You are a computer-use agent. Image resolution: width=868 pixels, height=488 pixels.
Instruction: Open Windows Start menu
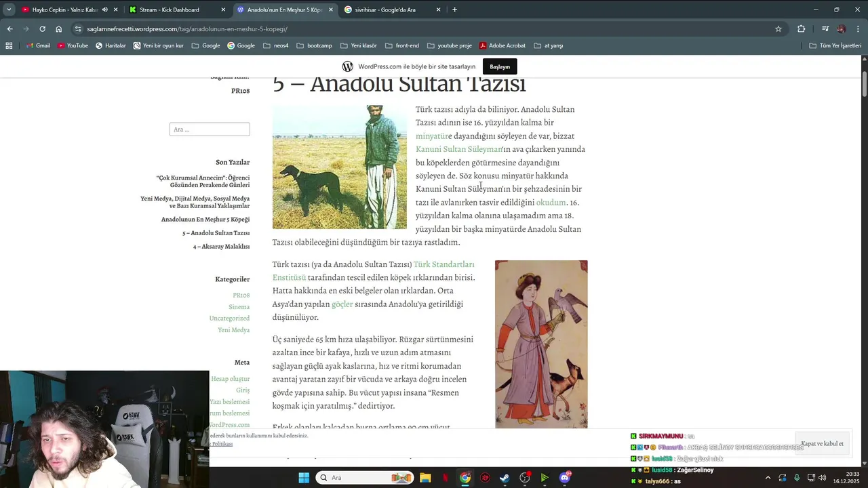(304, 478)
